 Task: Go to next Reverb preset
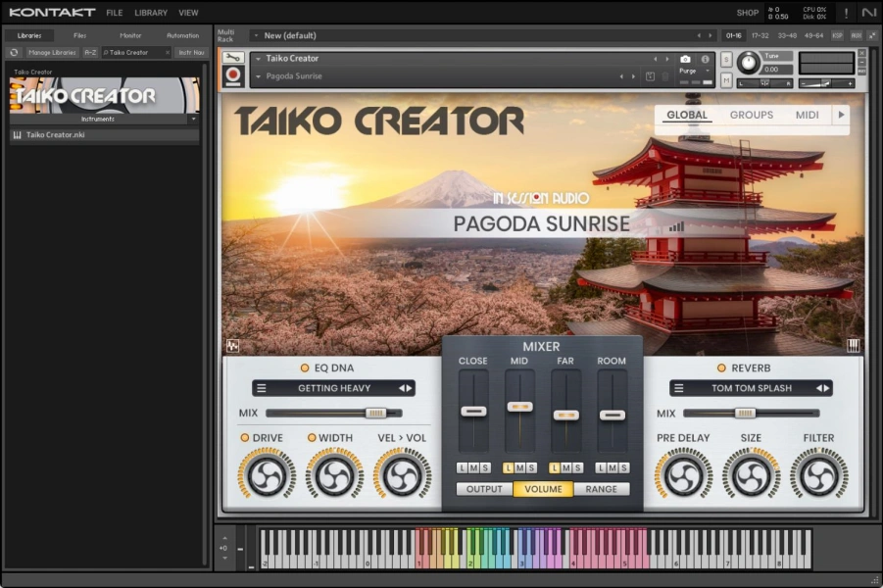826,388
